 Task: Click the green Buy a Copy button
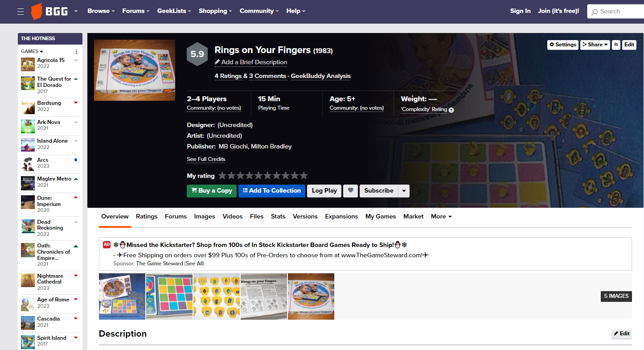point(212,191)
